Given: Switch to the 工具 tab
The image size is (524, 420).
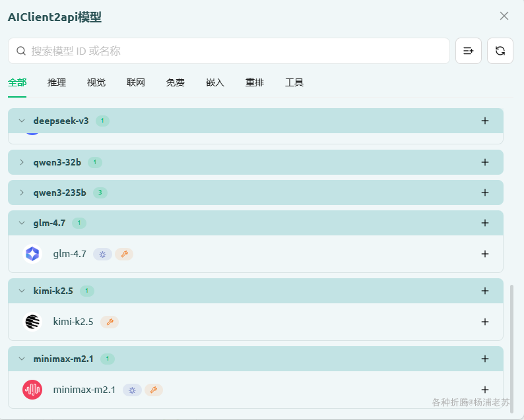Looking at the screenshot, I should tap(294, 82).
